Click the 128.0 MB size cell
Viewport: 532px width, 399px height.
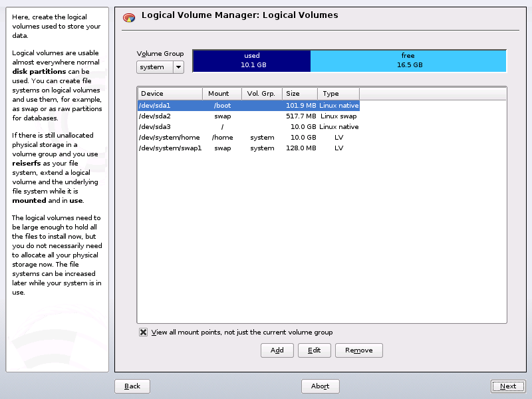tap(301, 148)
